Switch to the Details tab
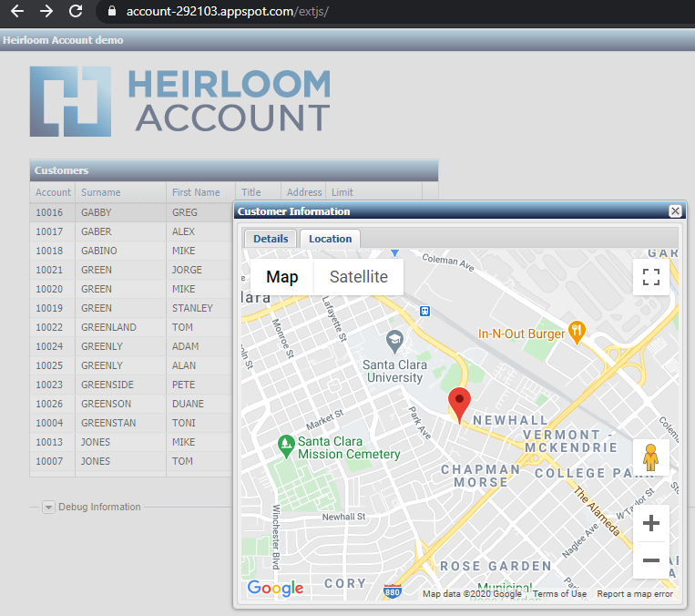This screenshot has height=616, width=695. [x=271, y=239]
